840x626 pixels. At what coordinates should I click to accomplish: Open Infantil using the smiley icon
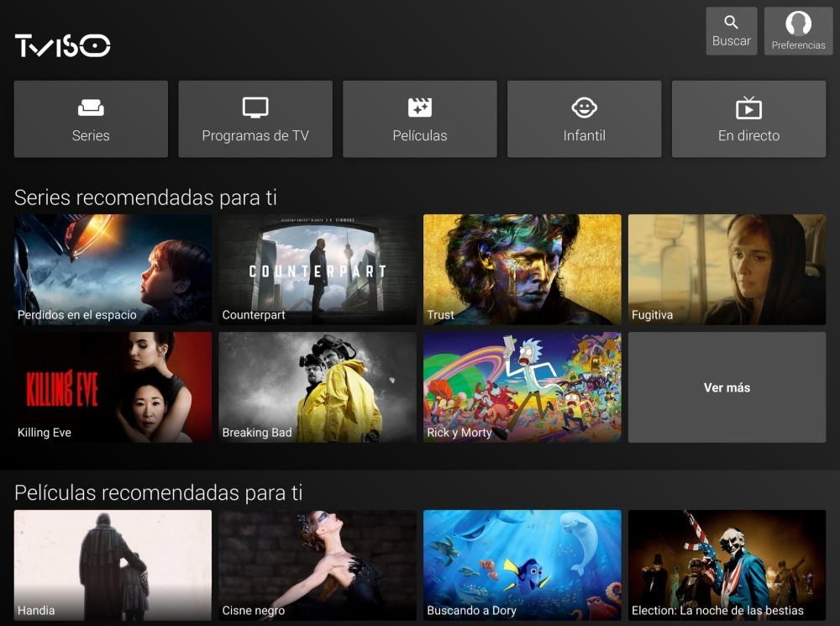pos(584,108)
